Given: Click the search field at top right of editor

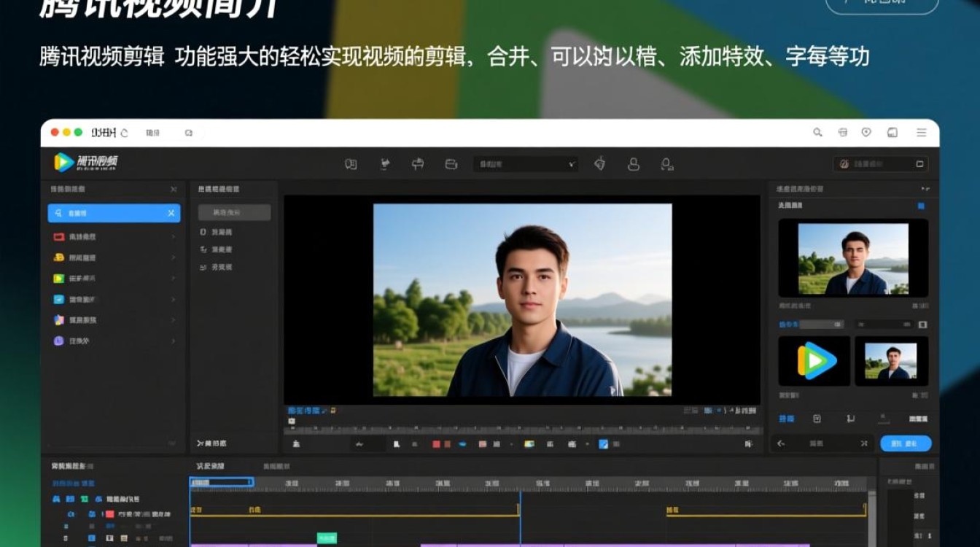Looking at the screenshot, I should pyautogui.click(x=881, y=164).
